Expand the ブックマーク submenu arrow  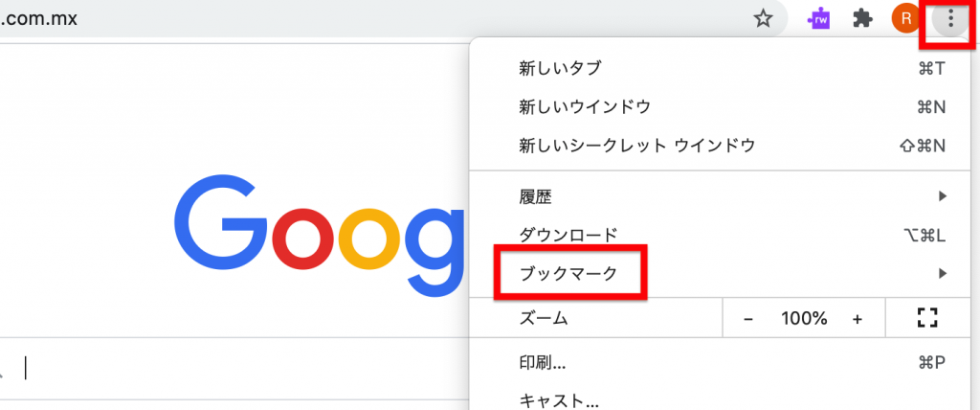click(943, 274)
